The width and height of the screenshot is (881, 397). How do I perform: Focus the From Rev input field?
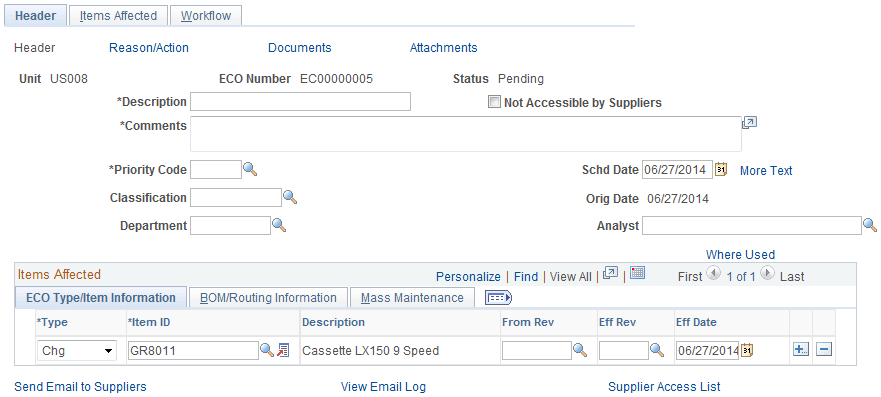tap(537, 351)
